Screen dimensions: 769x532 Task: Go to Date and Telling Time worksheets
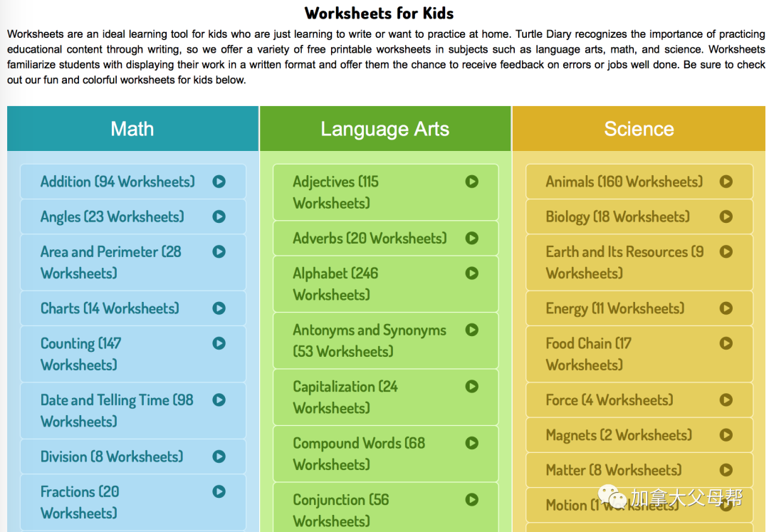click(x=117, y=410)
